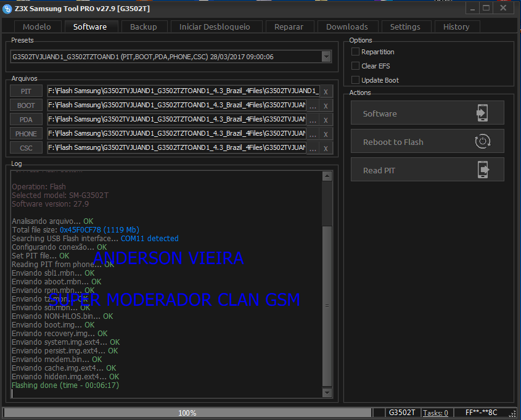
Task: Click inside the PDA file path field
Action: 177,119
